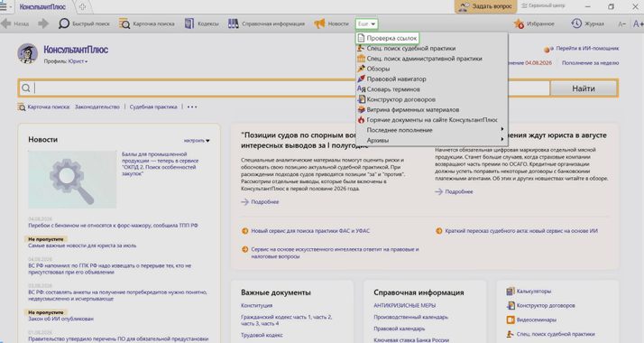Go forward with the right arrow icon
The image size is (644, 343).
pos(43,23)
